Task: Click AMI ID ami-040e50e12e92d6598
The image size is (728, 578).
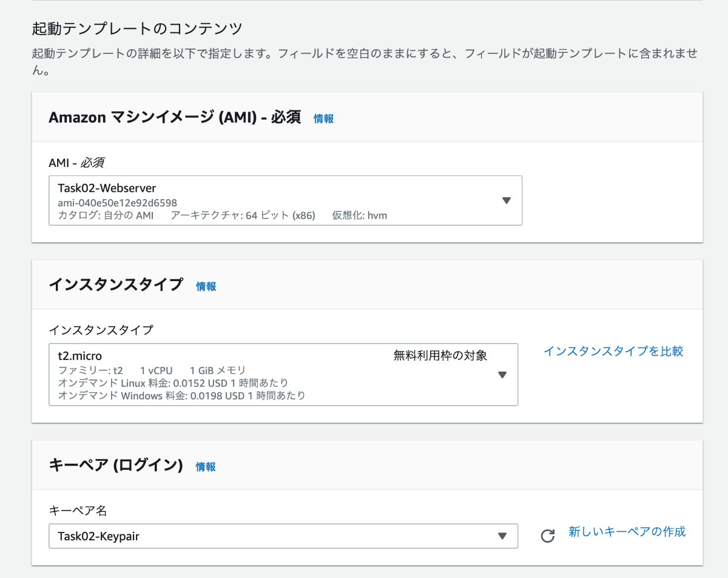Action: tap(118, 202)
